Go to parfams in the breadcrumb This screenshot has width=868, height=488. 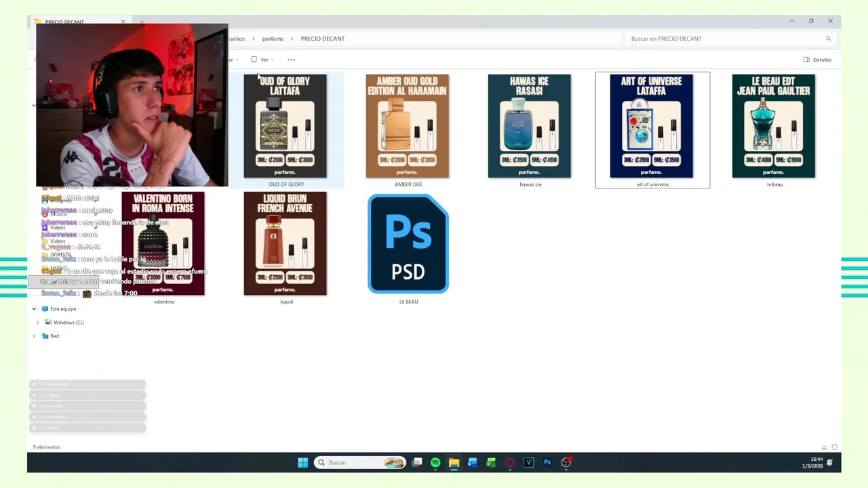[273, 39]
